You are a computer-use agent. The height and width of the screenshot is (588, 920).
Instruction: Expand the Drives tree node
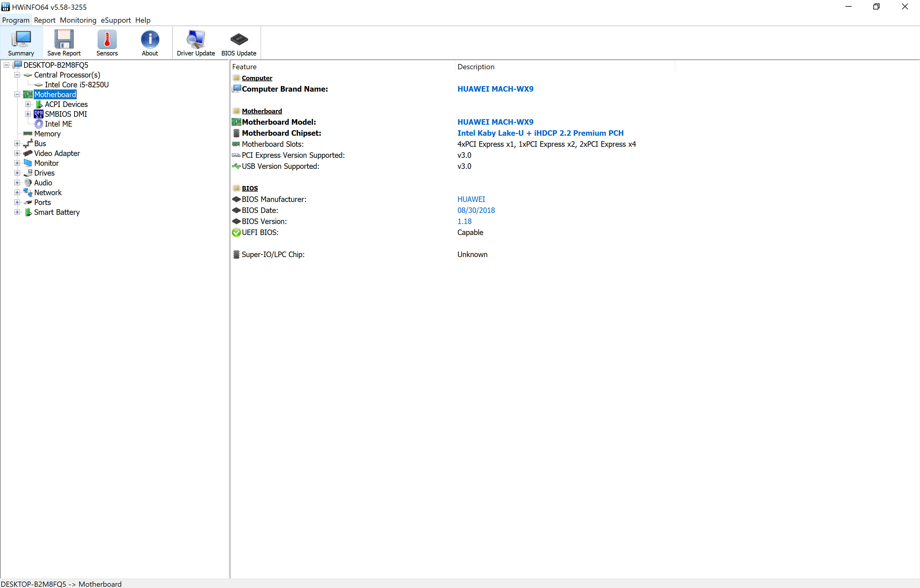click(17, 173)
